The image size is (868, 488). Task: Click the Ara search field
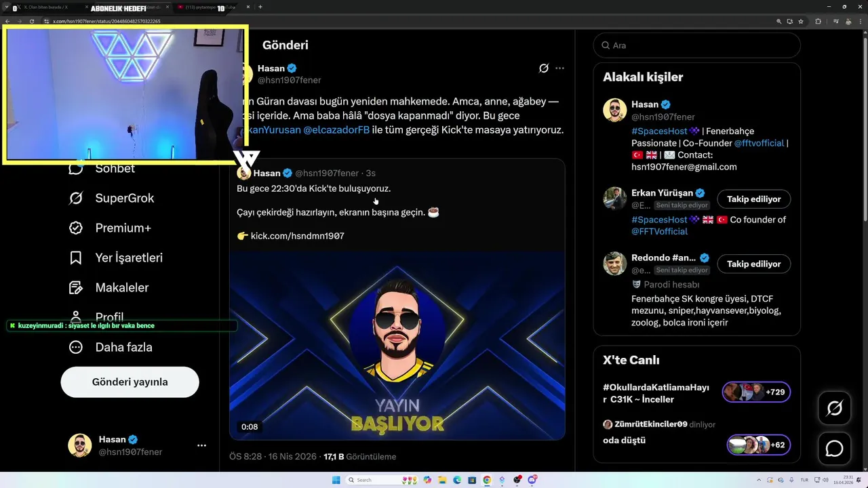[x=697, y=45]
